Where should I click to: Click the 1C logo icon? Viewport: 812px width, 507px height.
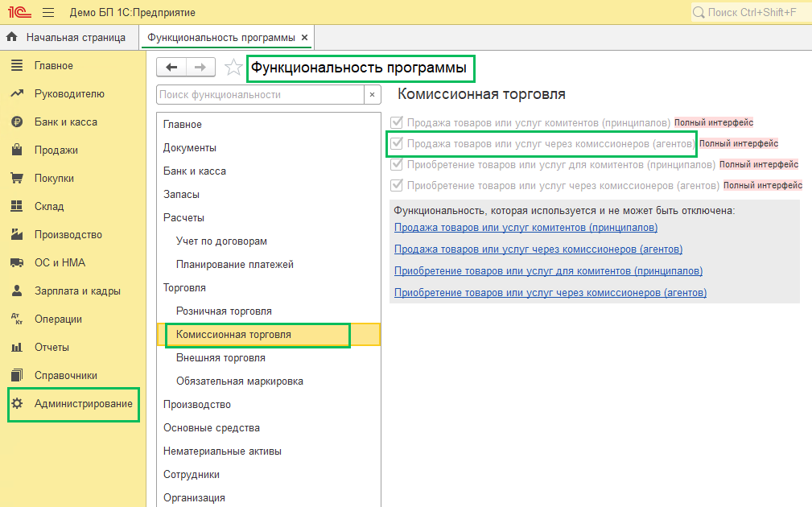[19, 12]
